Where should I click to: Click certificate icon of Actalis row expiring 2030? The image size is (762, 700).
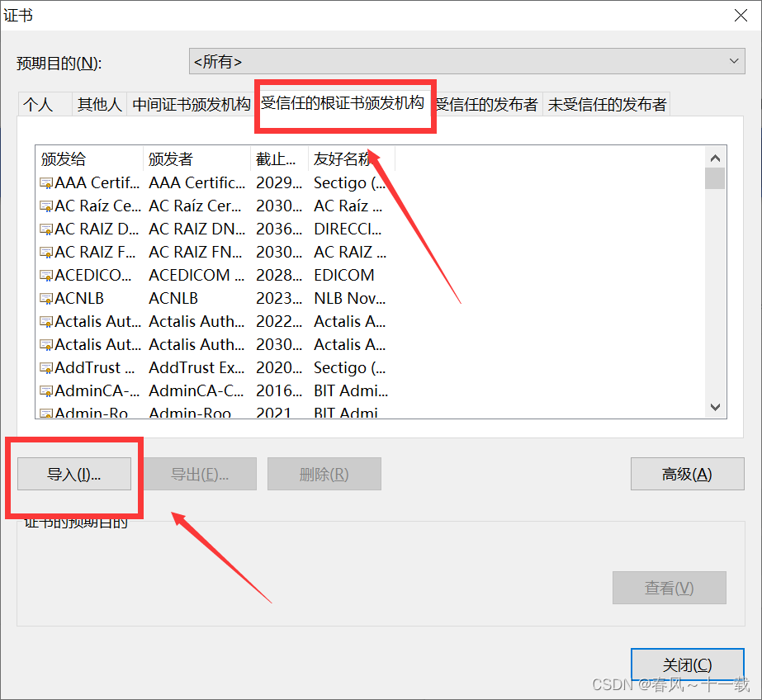pos(46,345)
